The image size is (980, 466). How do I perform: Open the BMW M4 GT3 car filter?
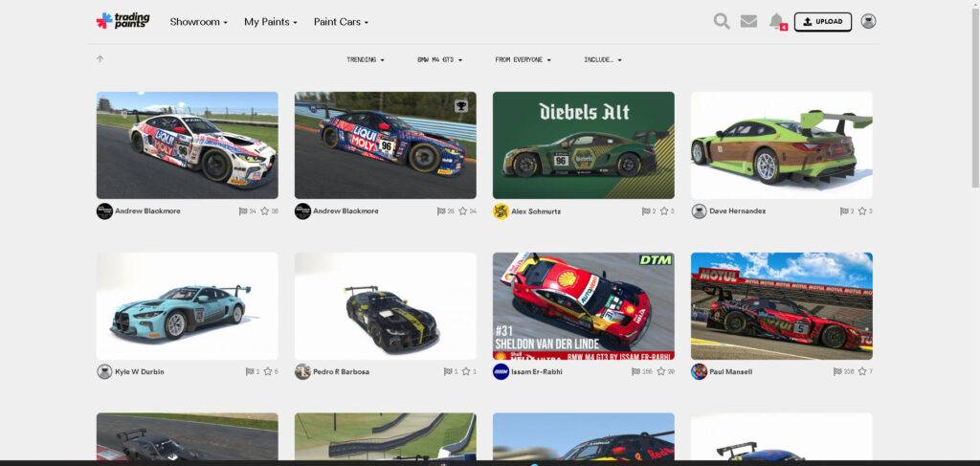(x=440, y=60)
